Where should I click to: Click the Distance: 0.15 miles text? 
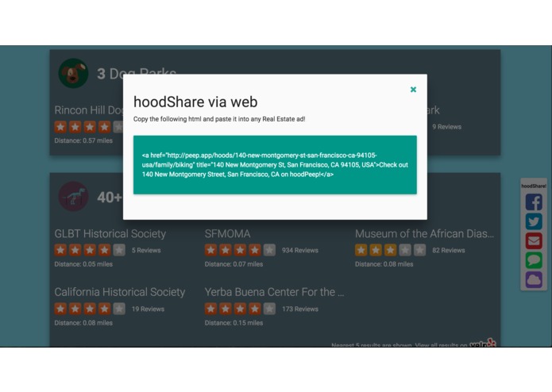tap(234, 323)
